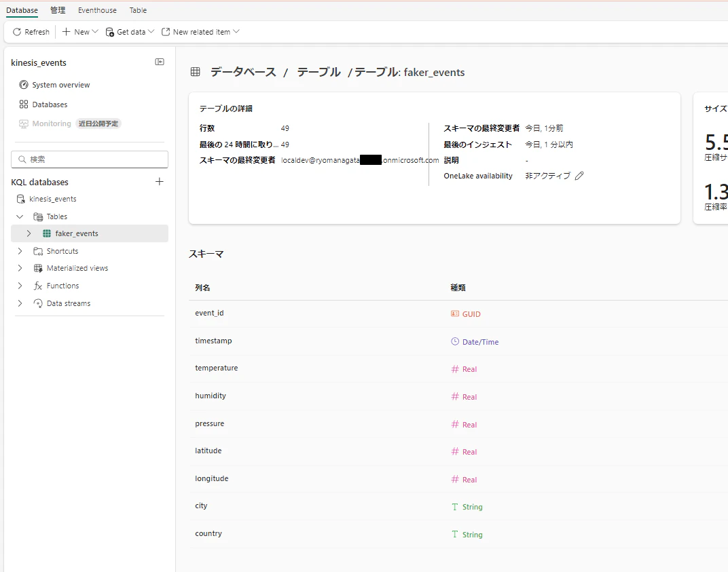The width and height of the screenshot is (728, 572).
Task: Collapse the kinesis_events side panel icon
Action: tap(159, 62)
